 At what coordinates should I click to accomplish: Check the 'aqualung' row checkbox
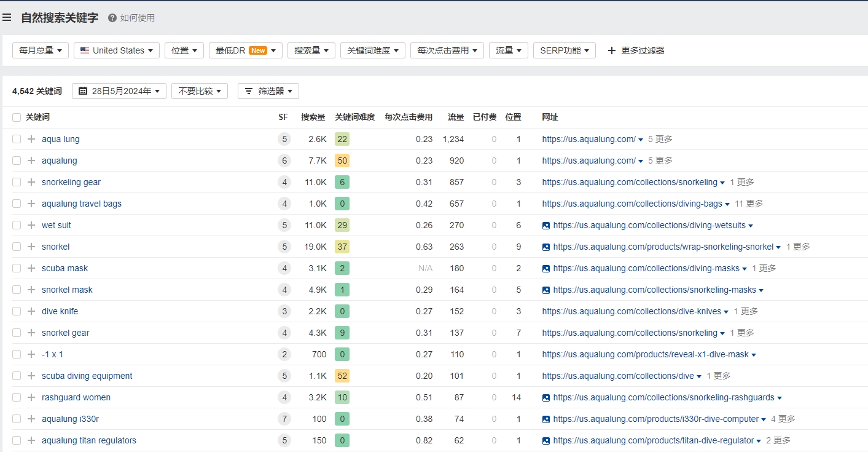point(17,161)
